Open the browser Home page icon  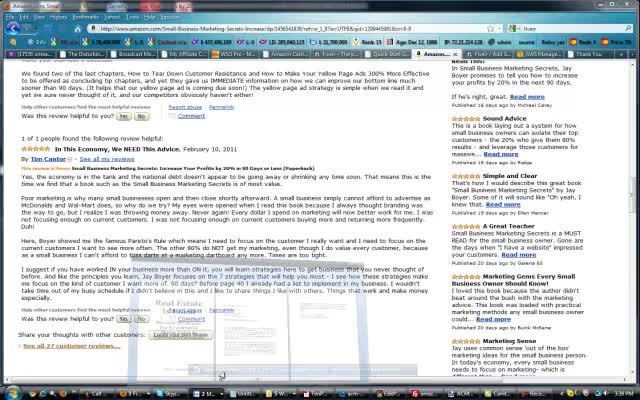(78, 29)
